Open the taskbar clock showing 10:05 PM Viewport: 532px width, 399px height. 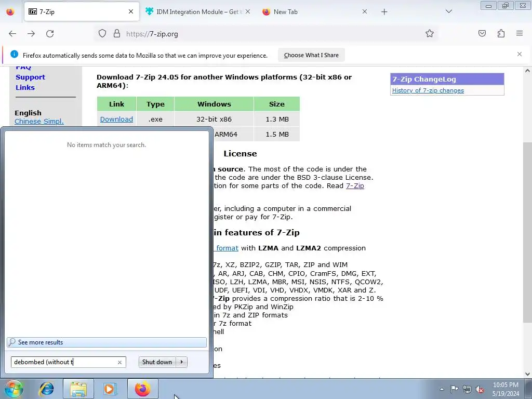tap(506, 389)
